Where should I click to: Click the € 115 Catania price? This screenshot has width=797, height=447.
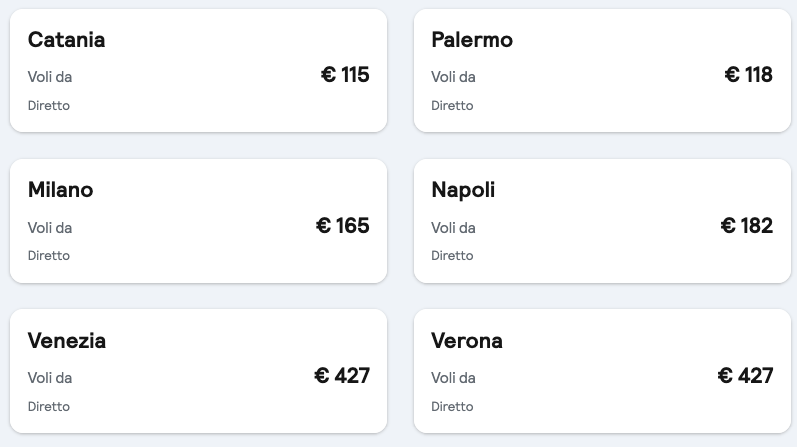(x=345, y=75)
